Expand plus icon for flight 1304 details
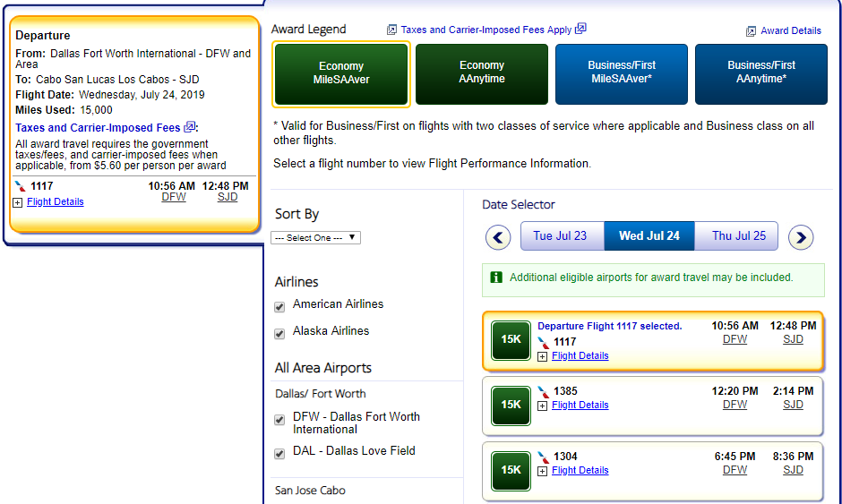 pos(542,471)
